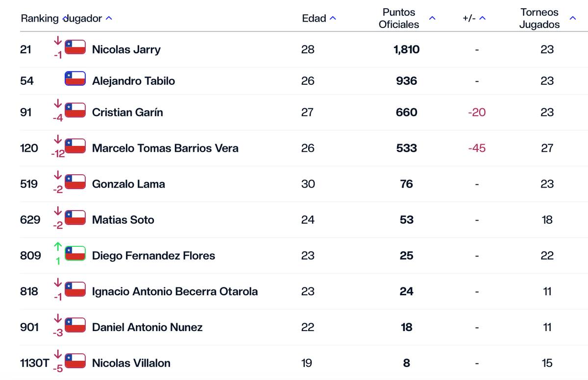The image size is (588, 380).
Task: Sort table by Ranking Jugador column arrow
Action: pyautogui.click(x=109, y=19)
